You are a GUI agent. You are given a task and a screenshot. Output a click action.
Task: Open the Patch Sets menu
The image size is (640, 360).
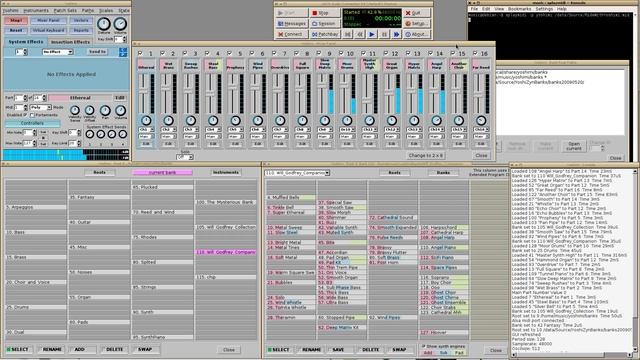point(66,10)
